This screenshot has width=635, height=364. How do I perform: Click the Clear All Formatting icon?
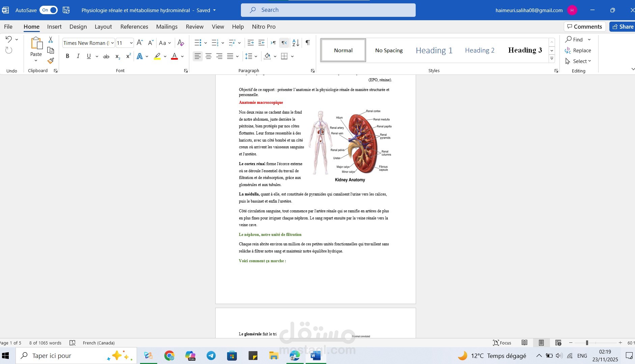pyautogui.click(x=181, y=43)
